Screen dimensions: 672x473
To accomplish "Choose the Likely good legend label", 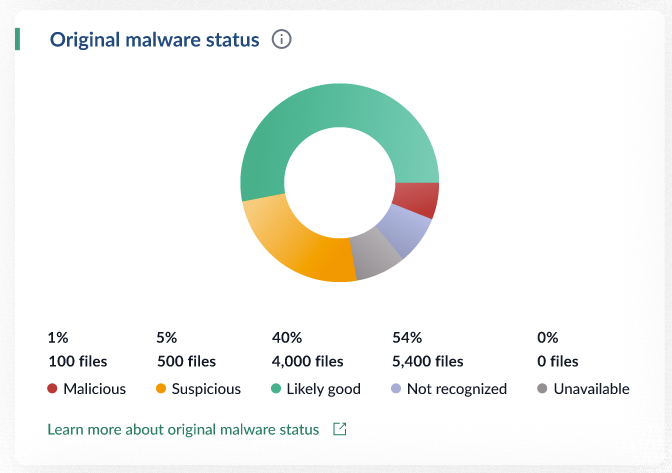I will 325,389.
